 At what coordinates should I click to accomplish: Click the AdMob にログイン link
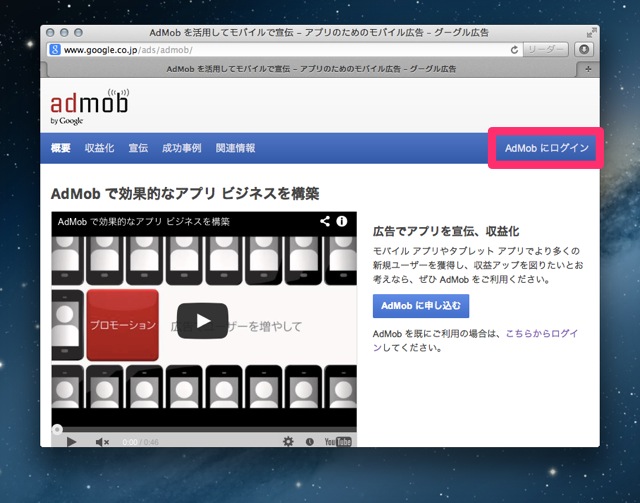point(547,148)
